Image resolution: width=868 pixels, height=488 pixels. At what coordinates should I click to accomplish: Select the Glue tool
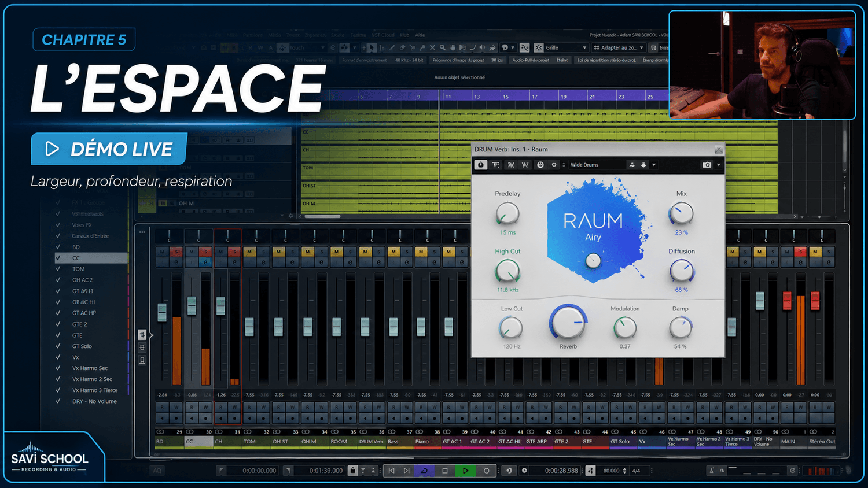[422, 47]
